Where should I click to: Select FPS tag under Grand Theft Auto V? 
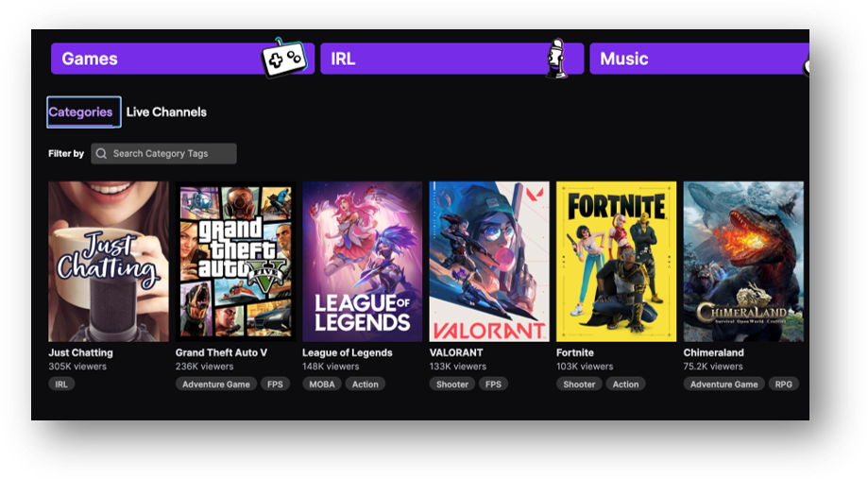point(275,384)
